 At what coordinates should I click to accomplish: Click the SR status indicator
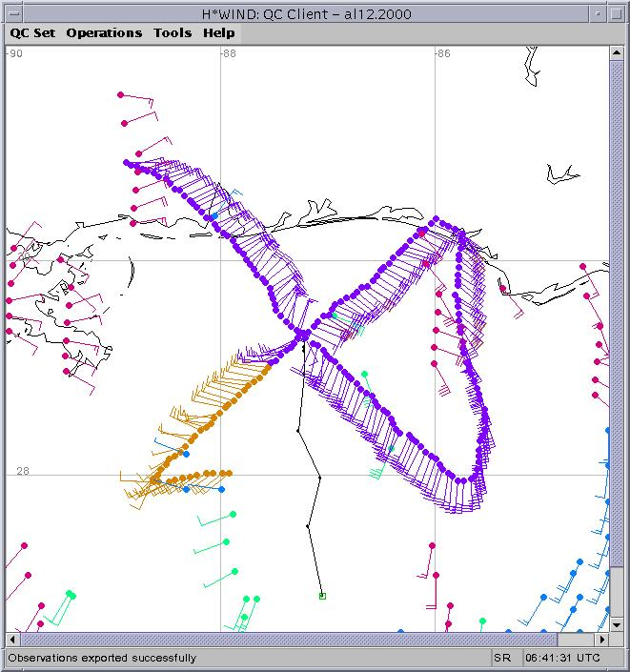coord(502,658)
